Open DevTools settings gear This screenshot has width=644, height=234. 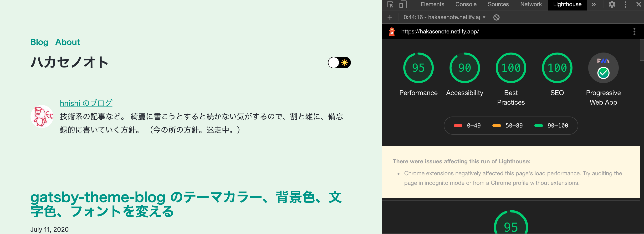click(612, 5)
